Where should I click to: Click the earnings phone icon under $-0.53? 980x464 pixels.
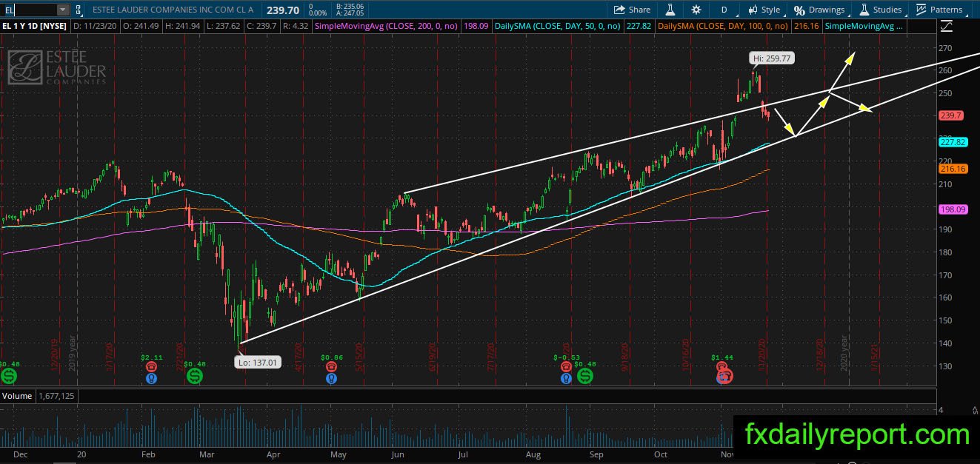[566, 366]
